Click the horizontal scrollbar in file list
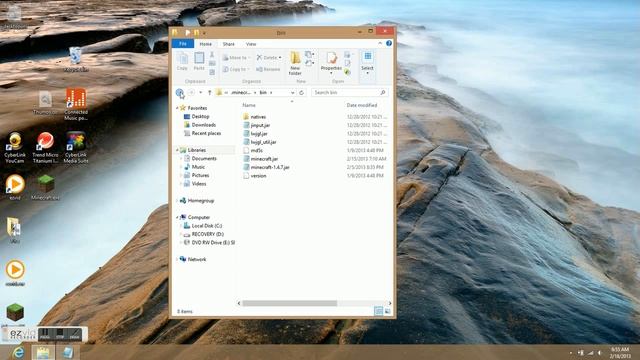640x360 pixels. [289, 303]
